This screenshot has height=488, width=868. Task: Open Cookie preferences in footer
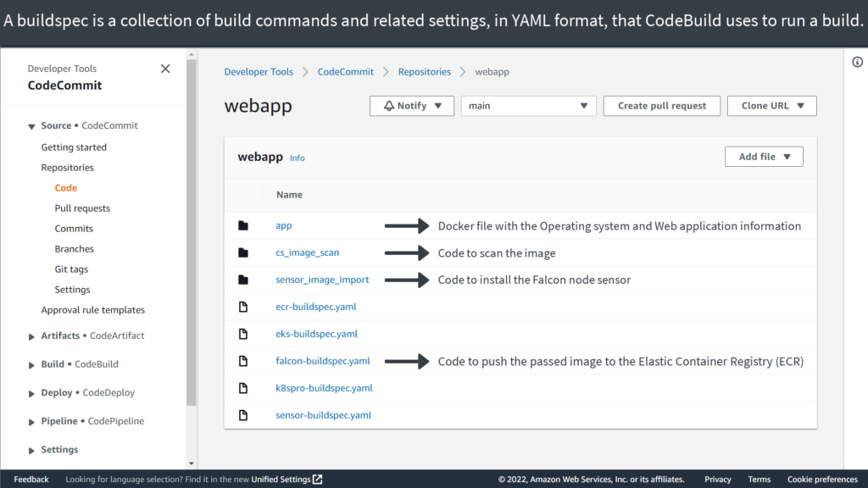point(822,480)
